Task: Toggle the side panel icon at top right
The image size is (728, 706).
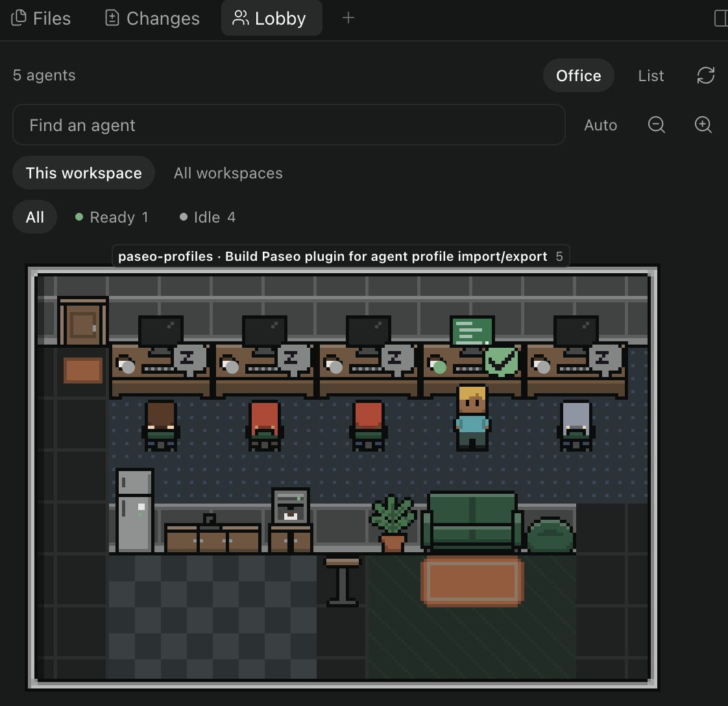Action: (x=721, y=19)
